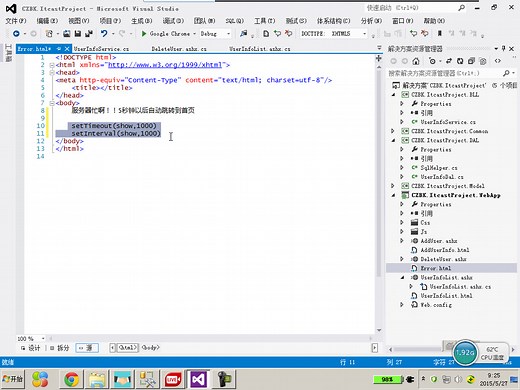
Task: Click the Quick Launch search magnifier icon
Action: coord(461,8)
